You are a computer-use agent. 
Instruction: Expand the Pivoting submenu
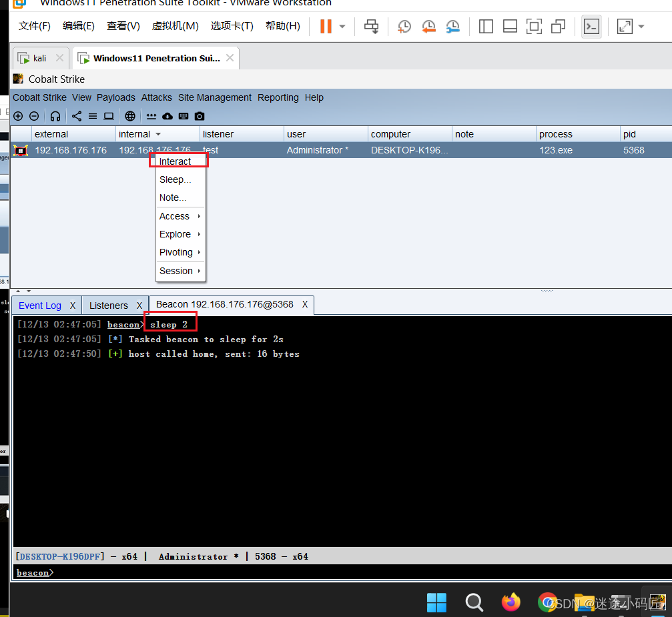tap(180, 252)
